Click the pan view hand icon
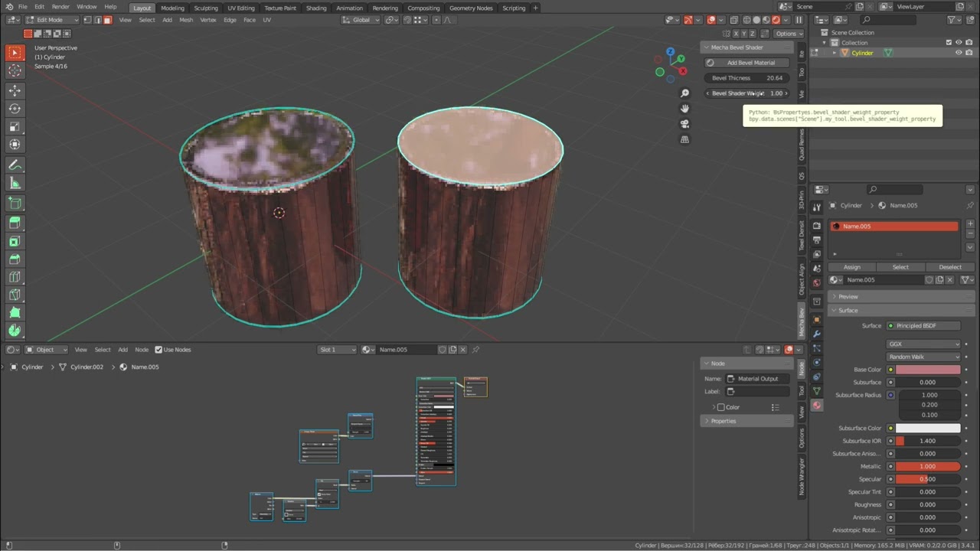Image resolution: width=980 pixels, height=551 pixels. click(x=684, y=109)
